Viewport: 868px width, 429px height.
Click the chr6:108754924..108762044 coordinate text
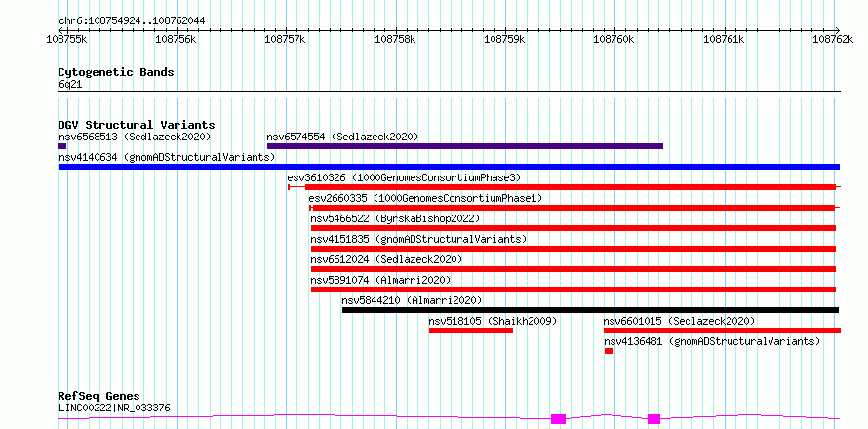click(x=132, y=20)
